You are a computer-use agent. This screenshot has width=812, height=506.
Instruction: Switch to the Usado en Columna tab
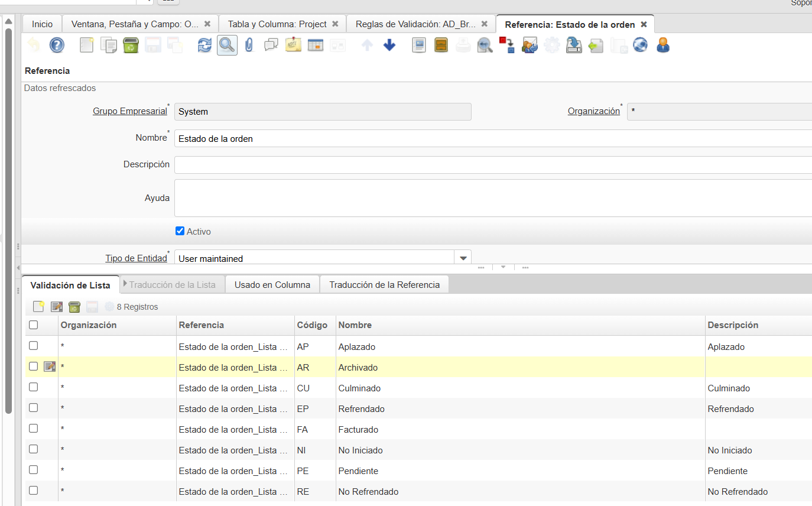pyautogui.click(x=272, y=284)
